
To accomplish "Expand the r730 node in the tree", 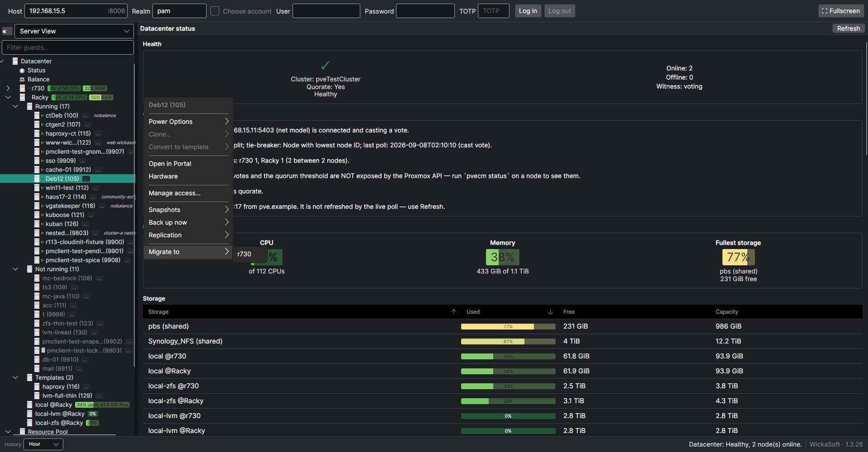I will 8,89.
